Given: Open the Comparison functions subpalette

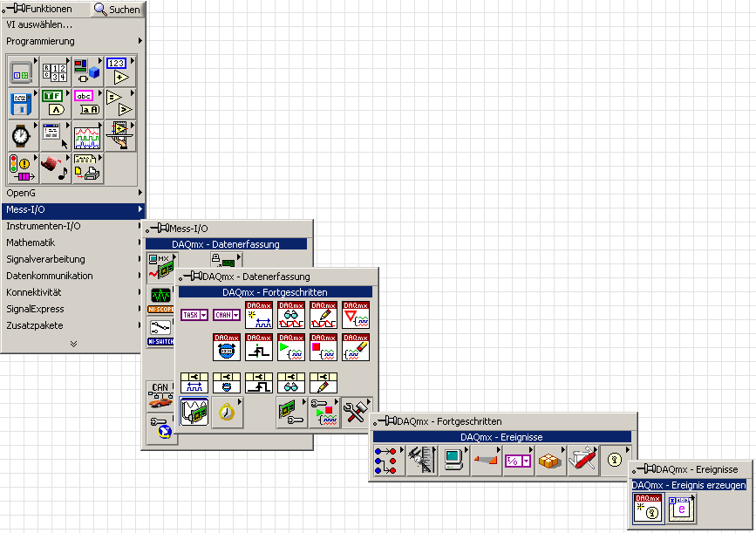Looking at the screenshot, I should click(x=119, y=104).
